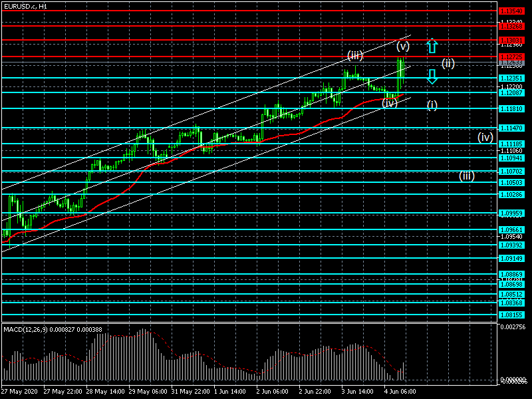Select the 1.09149 cyan price label
This screenshot has width=532, height=399.
point(511,258)
